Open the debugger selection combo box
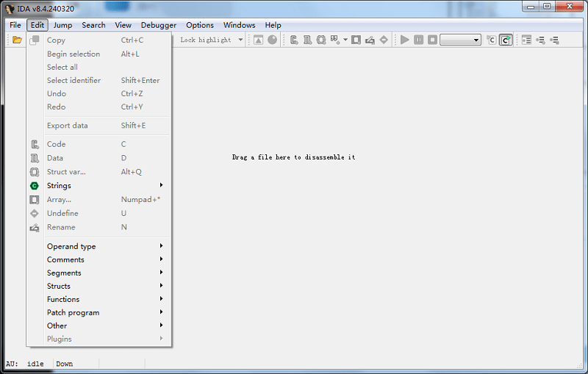588x374 pixels. pyautogui.click(x=460, y=40)
